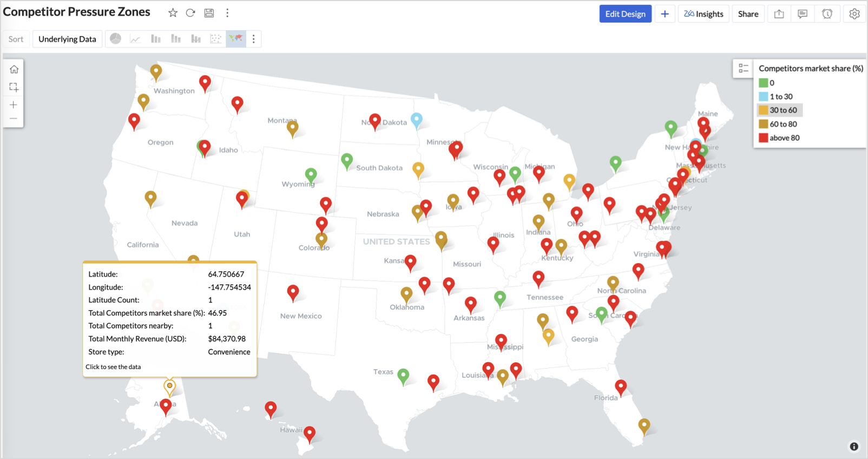Collapse the legend panel icon

pos(744,68)
